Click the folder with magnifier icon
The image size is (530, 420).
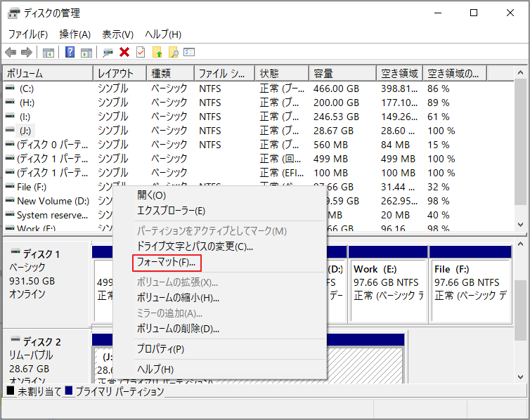(x=173, y=52)
